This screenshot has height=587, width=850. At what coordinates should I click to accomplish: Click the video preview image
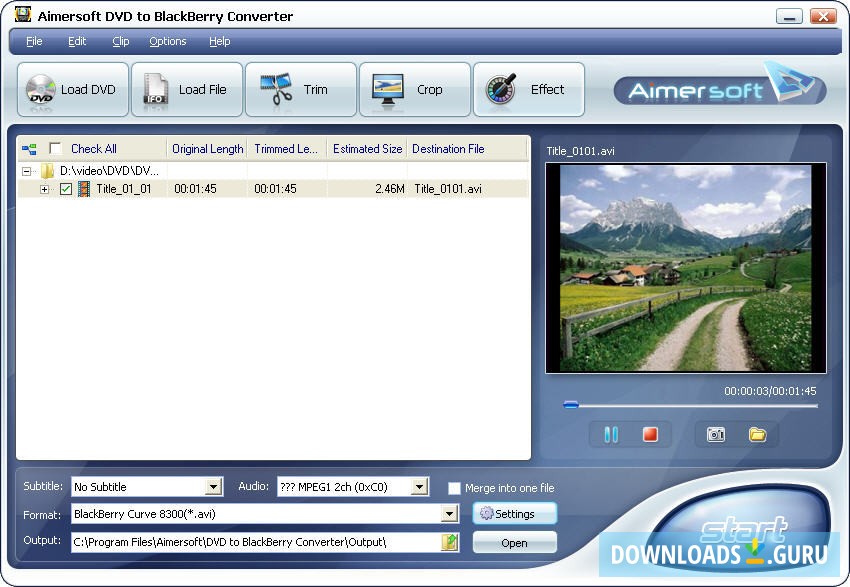(x=686, y=268)
